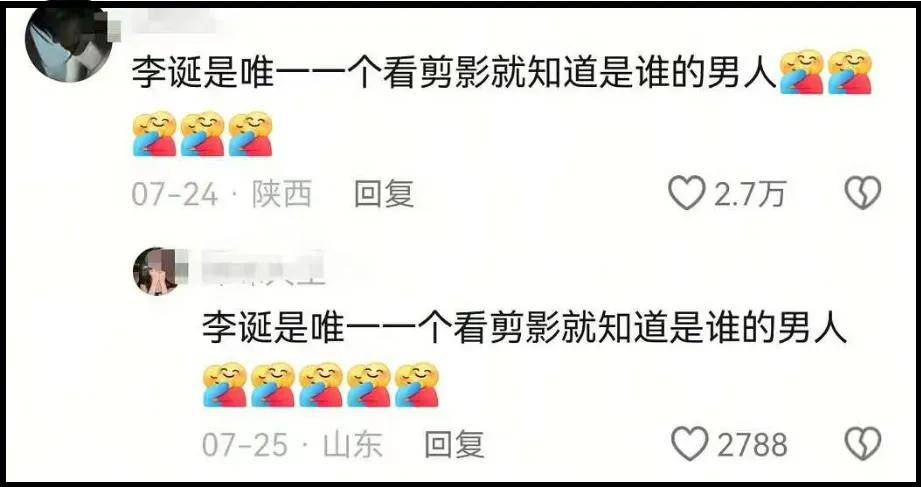Dislike the 07-24 comment with broken heart
Viewport: 921px width, 487px height.
pyautogui.click(x=863, y=193)
